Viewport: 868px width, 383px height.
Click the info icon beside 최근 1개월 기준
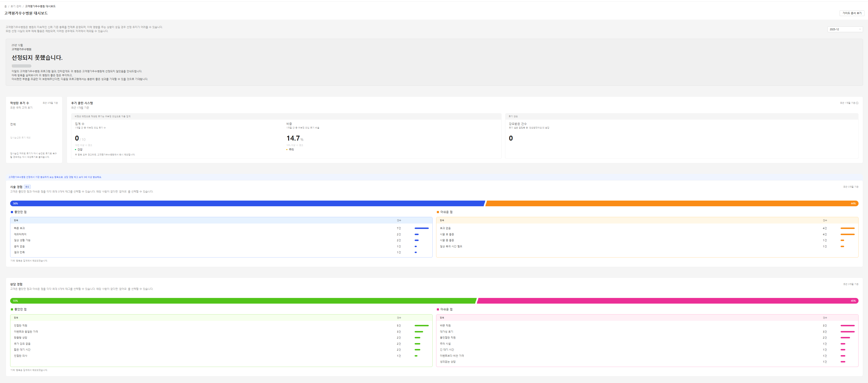point(857,103)
